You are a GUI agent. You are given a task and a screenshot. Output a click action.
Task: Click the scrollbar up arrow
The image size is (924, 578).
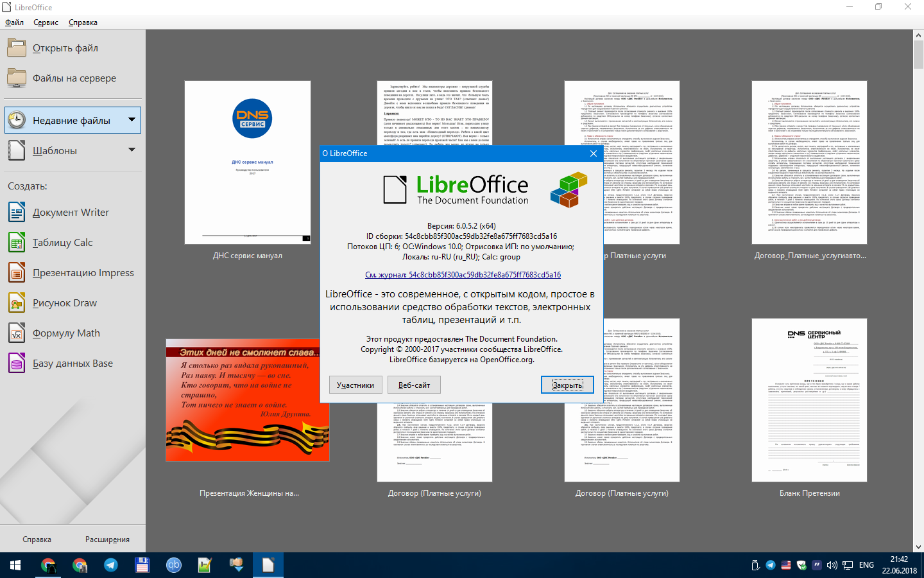coord(918,35)
